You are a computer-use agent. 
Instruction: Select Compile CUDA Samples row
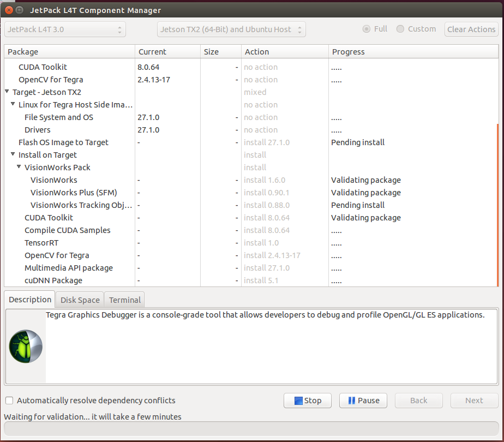(x=250, y=230)
